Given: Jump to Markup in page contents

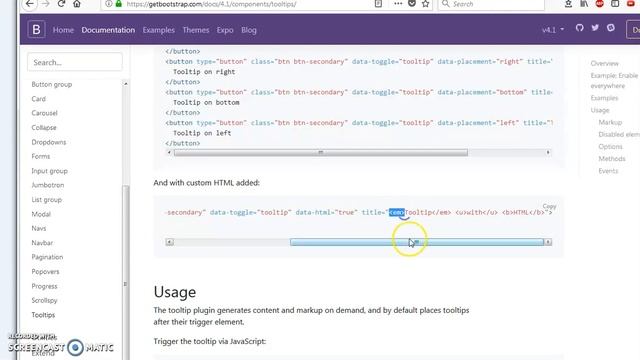Looking at the screenshot, I should [610, 122].
